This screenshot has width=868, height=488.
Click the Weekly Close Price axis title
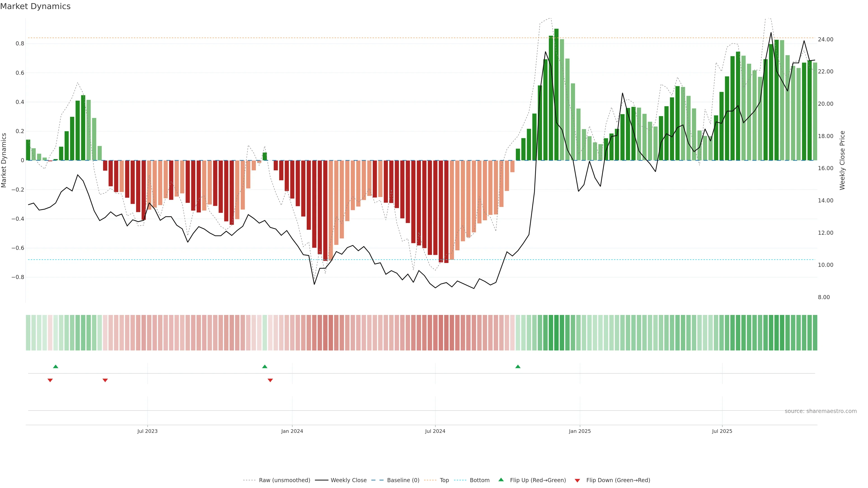[x=842, y=160]
